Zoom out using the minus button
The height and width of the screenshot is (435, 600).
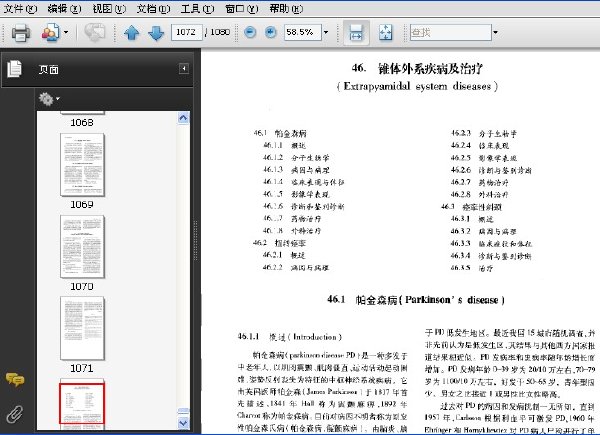(x=250, y=32)
